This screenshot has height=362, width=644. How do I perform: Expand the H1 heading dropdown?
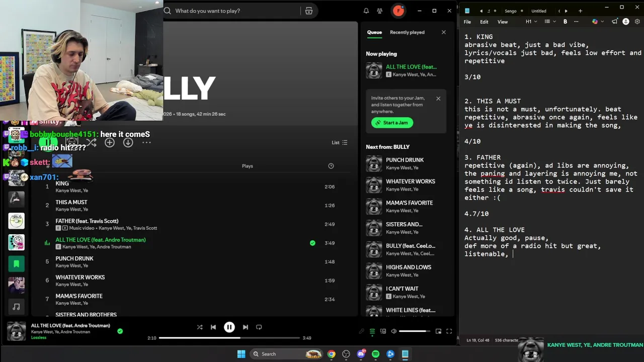pyautogui.click(x=531, y=22)
